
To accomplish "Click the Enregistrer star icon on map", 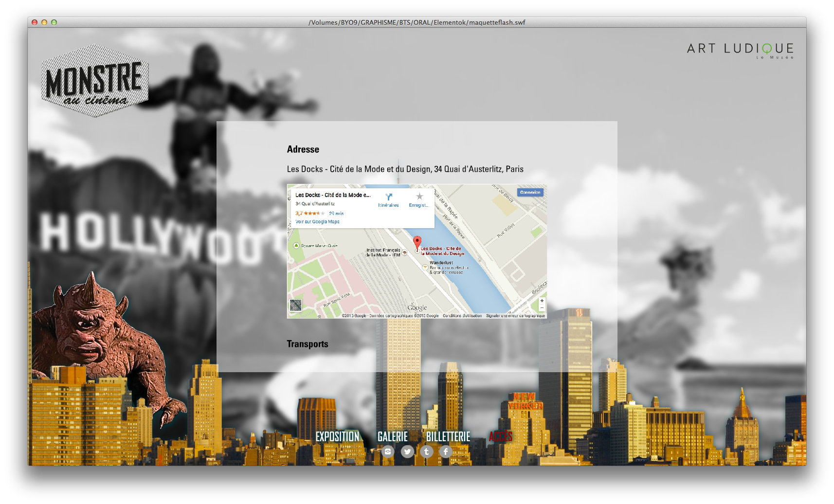I will [419, 197].
